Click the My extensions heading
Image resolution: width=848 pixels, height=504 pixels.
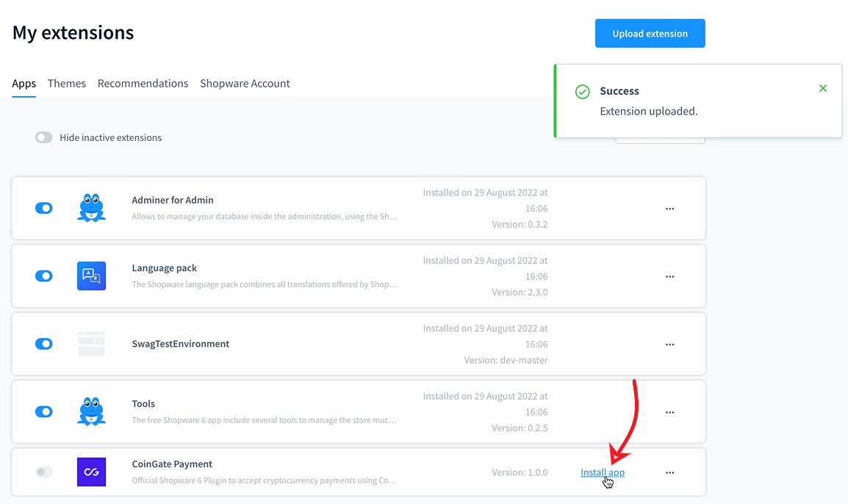click(73, 32)
